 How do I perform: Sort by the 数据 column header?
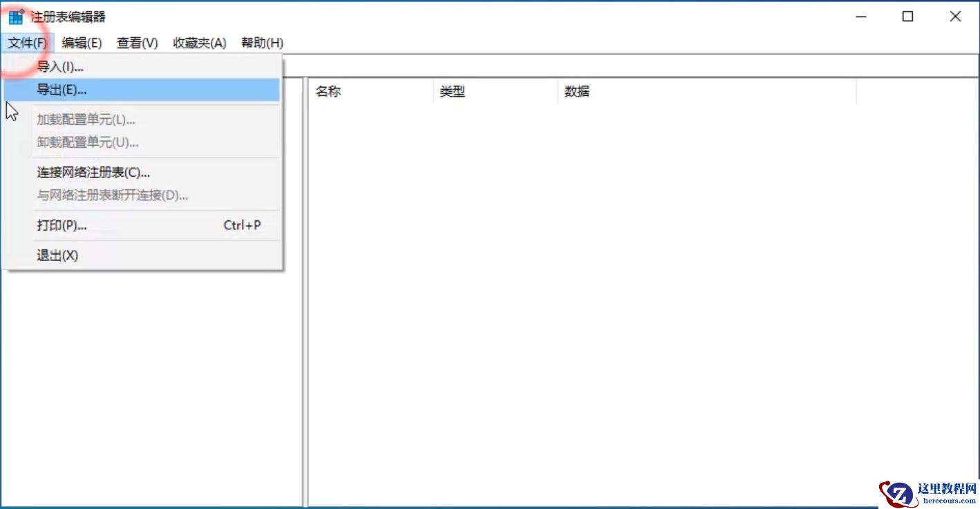coord(576,91)
